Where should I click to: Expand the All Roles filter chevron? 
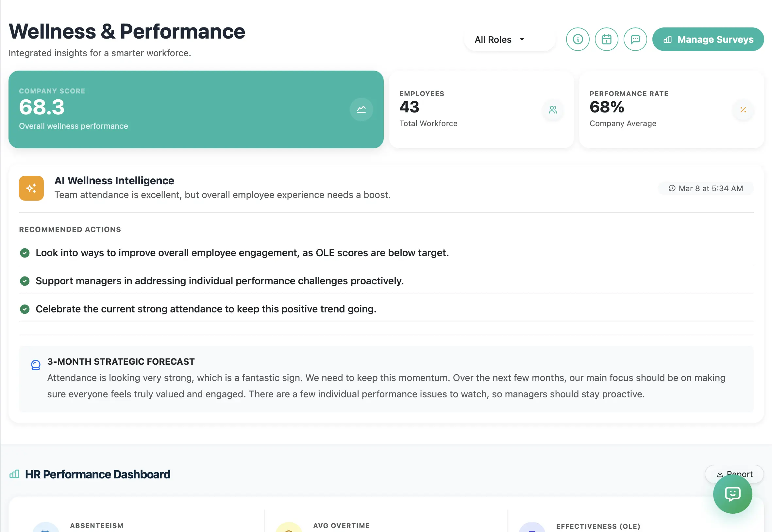(x=521, y=39)
